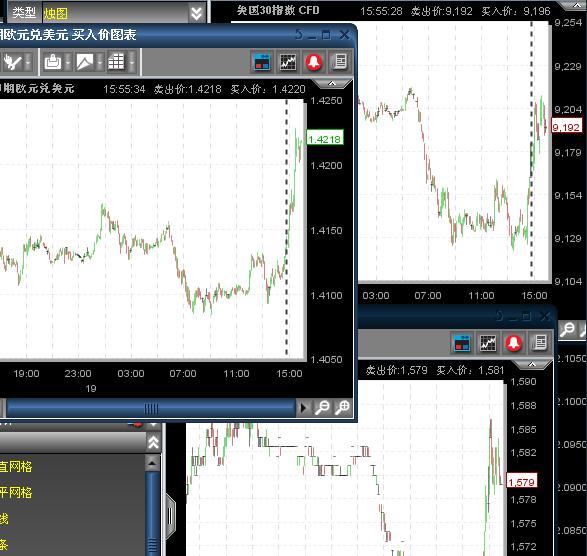587x556 pixels.
Task: Select the 直网格 list item
Action: 16,467
